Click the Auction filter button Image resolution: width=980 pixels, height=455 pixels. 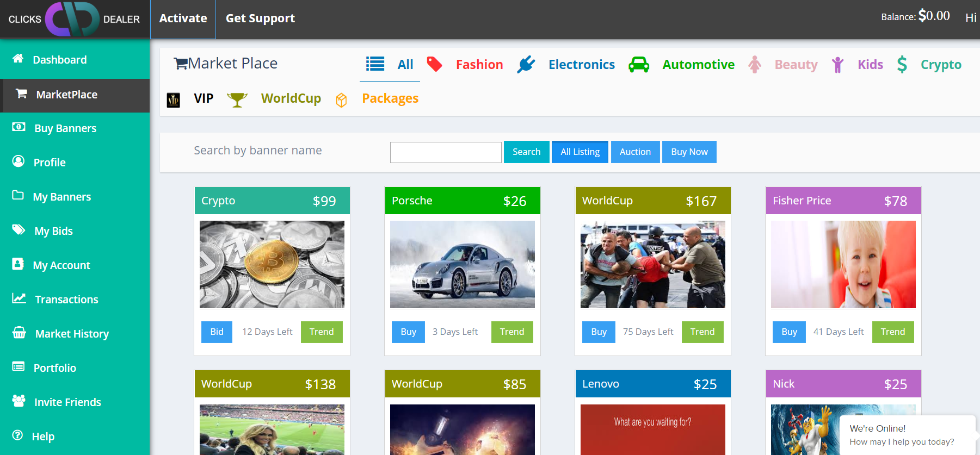tap(635, 152)
